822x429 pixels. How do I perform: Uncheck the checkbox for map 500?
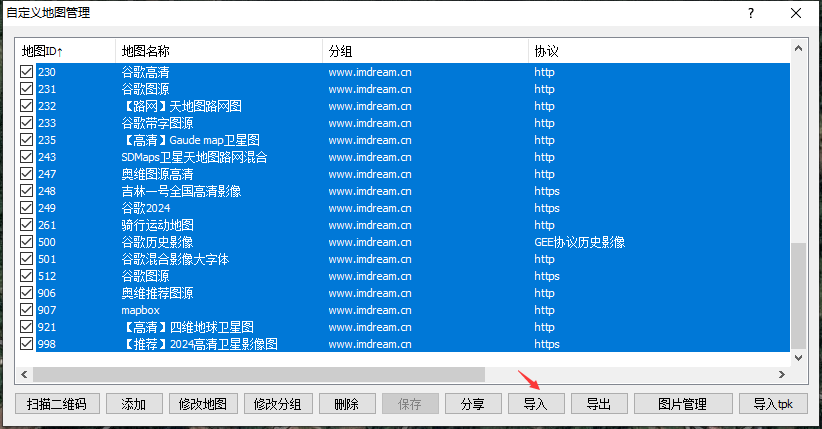(x=26, y=242)
